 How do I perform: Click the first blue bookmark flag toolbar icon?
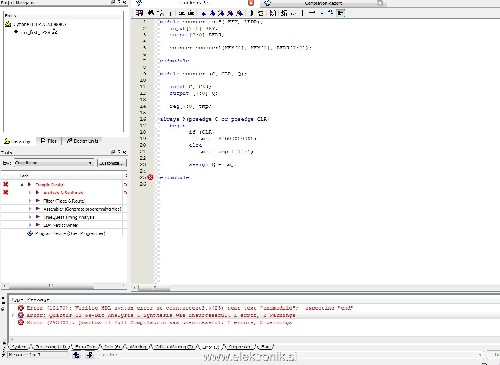[x=204, y=13]
